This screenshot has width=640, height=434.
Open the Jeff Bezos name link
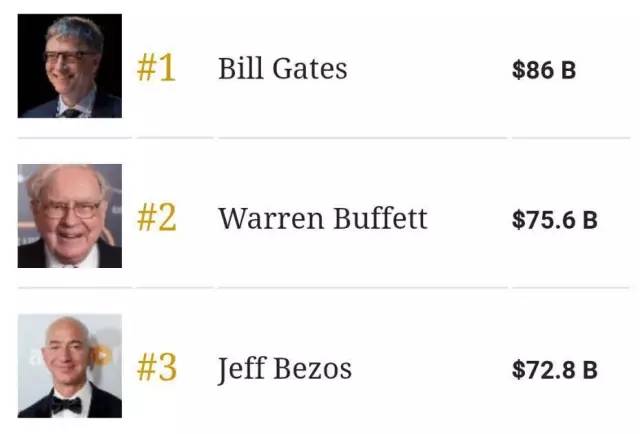pos(284,369)
